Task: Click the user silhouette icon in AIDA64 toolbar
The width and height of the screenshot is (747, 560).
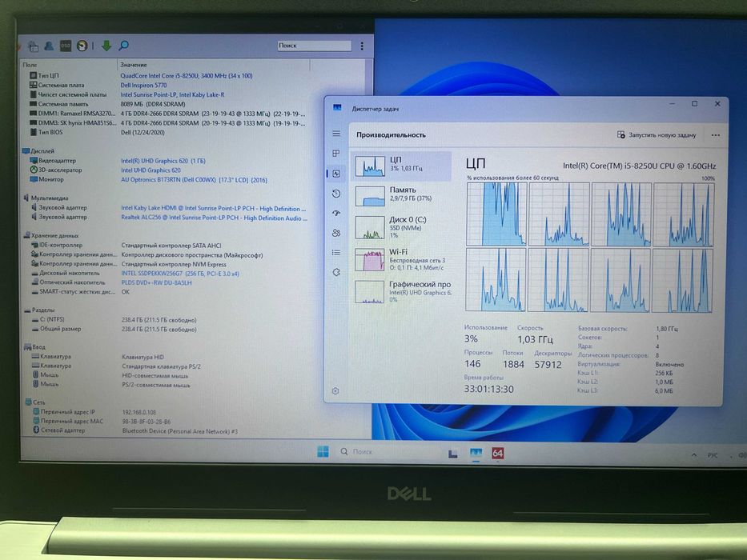Action: coord(49,46)
